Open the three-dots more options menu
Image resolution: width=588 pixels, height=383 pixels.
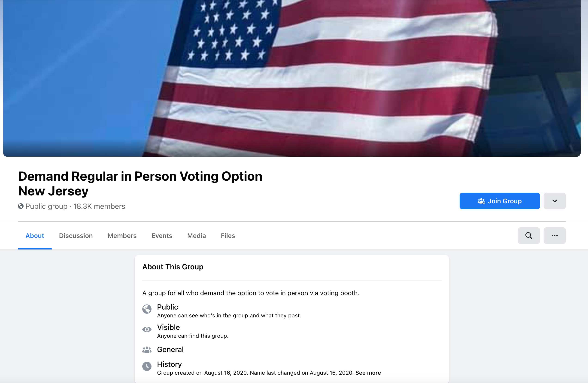[555, 235]
